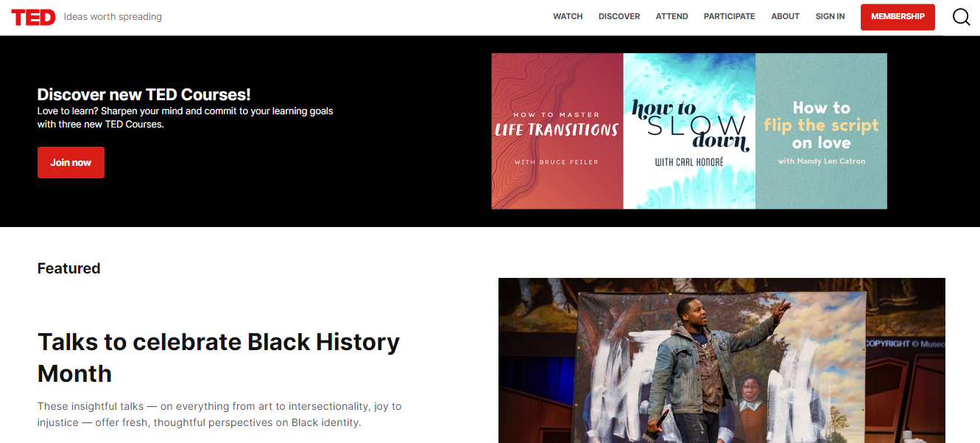Expand the ATTEND navigation item
Image resolution: width=980 pixels, height=443 pixels.
[671, 16]
